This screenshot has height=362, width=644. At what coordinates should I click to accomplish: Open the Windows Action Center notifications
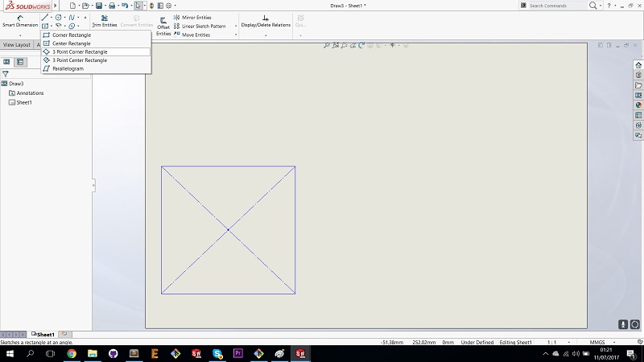click(631, 353)
